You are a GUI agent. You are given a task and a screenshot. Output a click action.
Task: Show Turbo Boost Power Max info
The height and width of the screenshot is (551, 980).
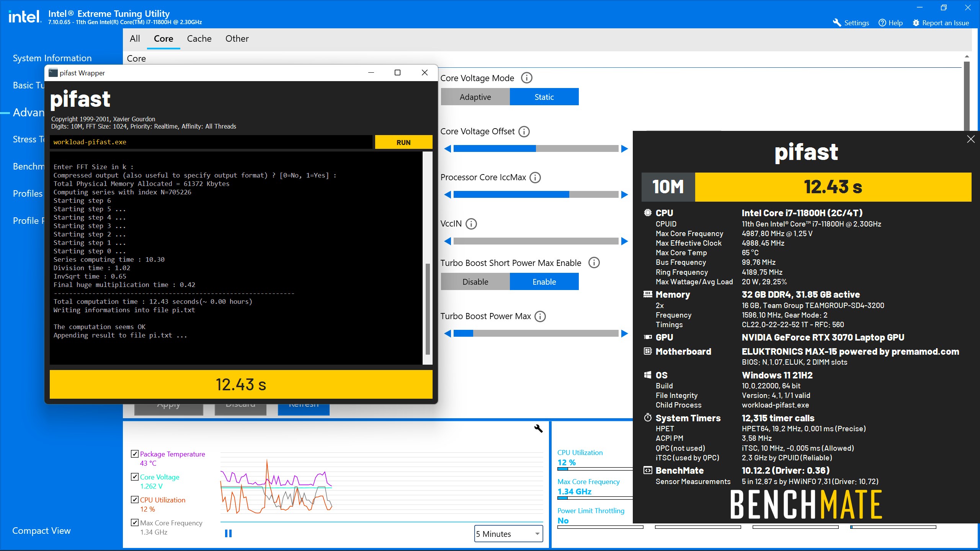pos(540,316)
